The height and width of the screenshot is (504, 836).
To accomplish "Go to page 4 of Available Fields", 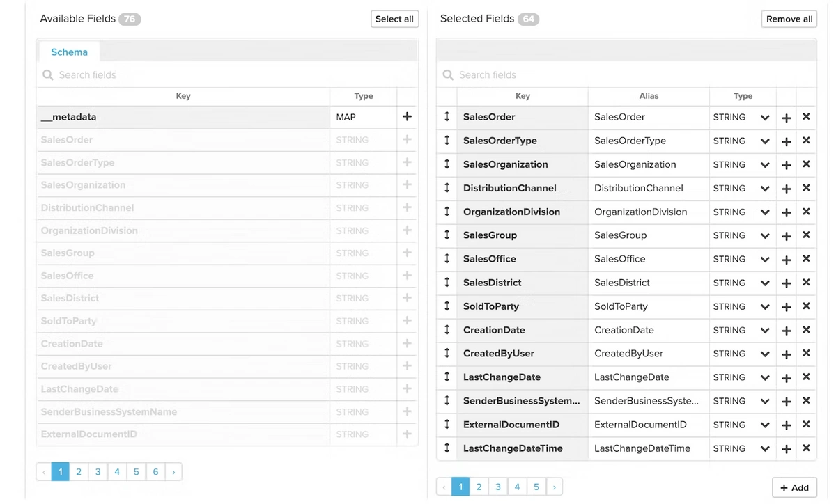I will tap(117, 472).
